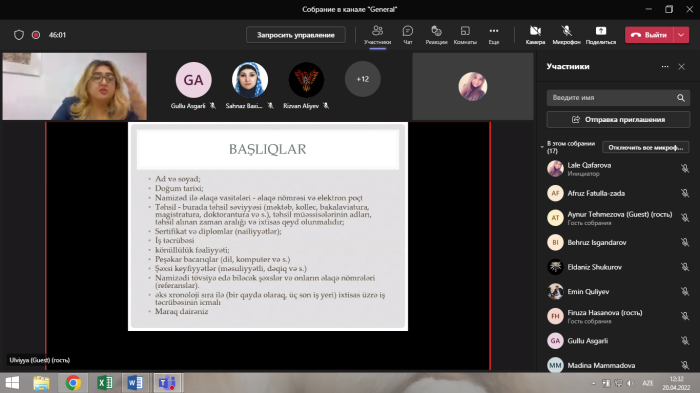This screenshot has width=700, height=393.
Task: Collapse the 'В этом собрании (17)' section
Action: 542,147
